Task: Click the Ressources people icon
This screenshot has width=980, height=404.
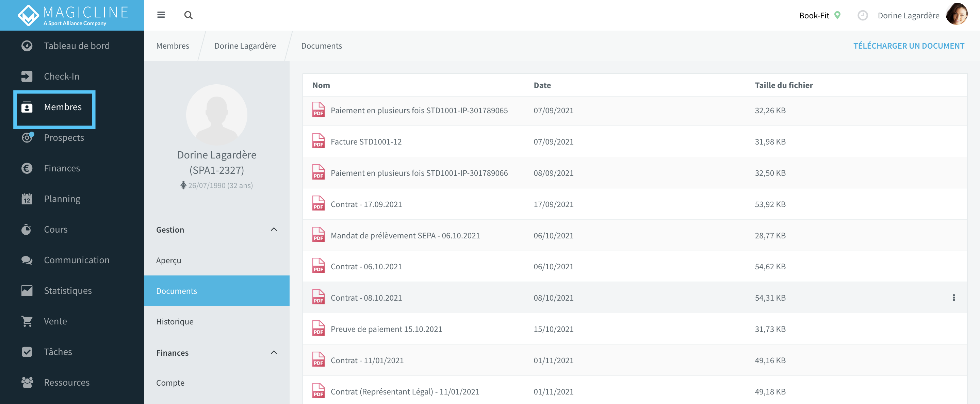Action: 27,382
